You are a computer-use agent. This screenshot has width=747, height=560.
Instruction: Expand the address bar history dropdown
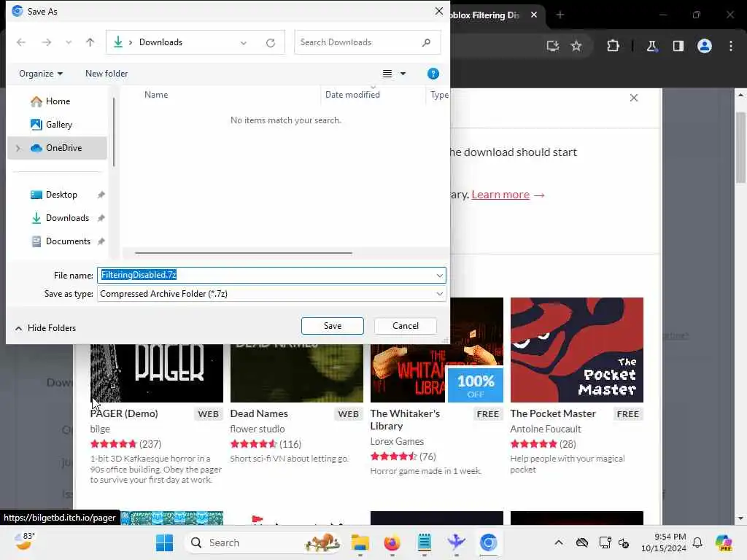click(x=244, y=43)
